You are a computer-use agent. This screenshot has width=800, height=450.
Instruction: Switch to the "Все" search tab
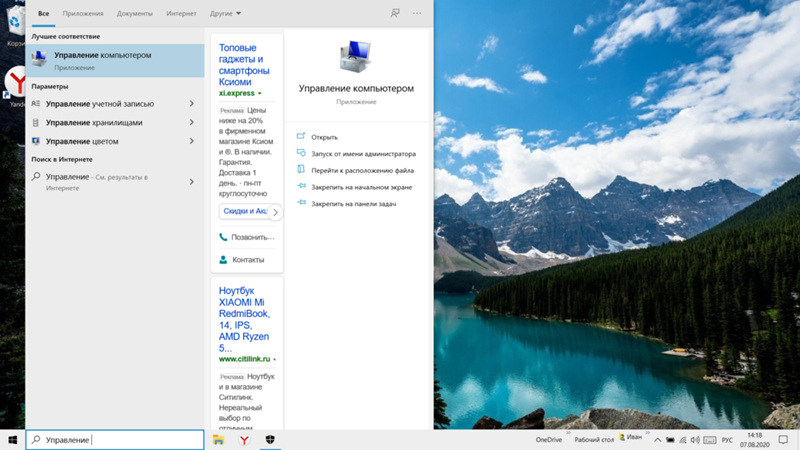(43, 13)
